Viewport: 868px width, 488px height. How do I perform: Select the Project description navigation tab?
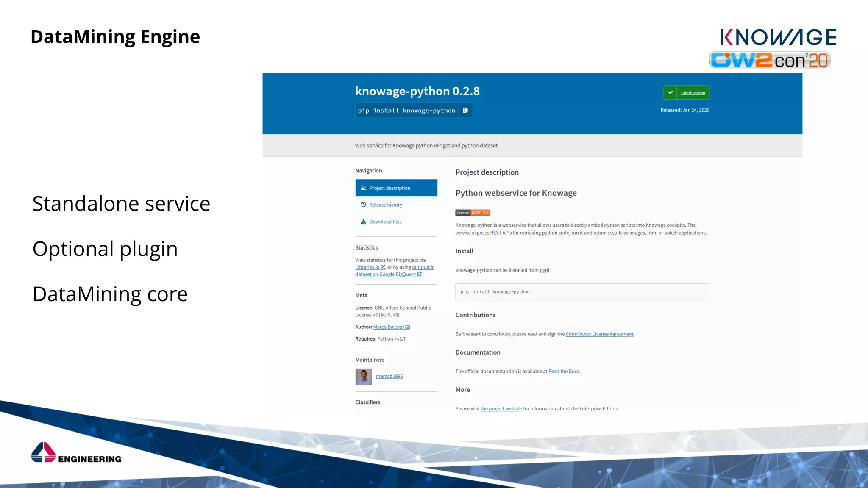[x=396, y=188]
